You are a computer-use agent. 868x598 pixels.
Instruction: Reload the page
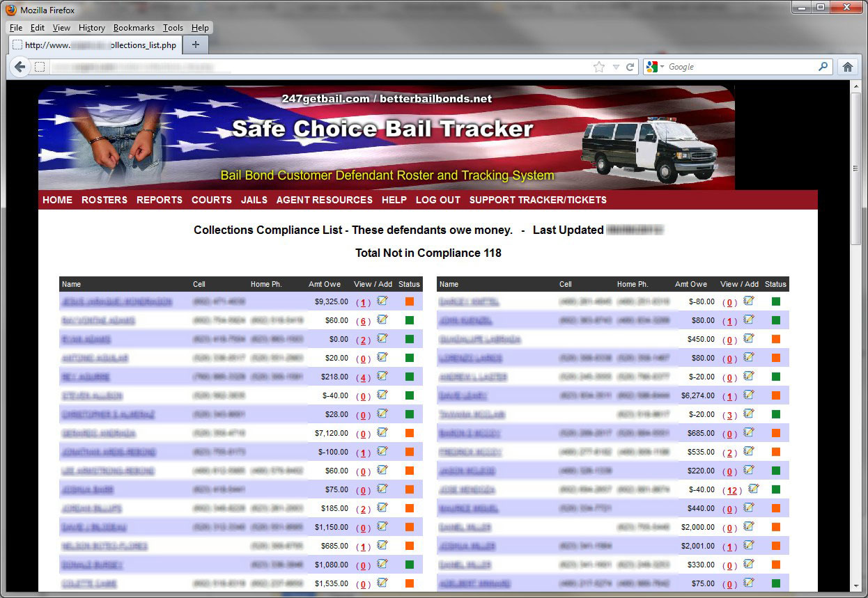(630, 67)
